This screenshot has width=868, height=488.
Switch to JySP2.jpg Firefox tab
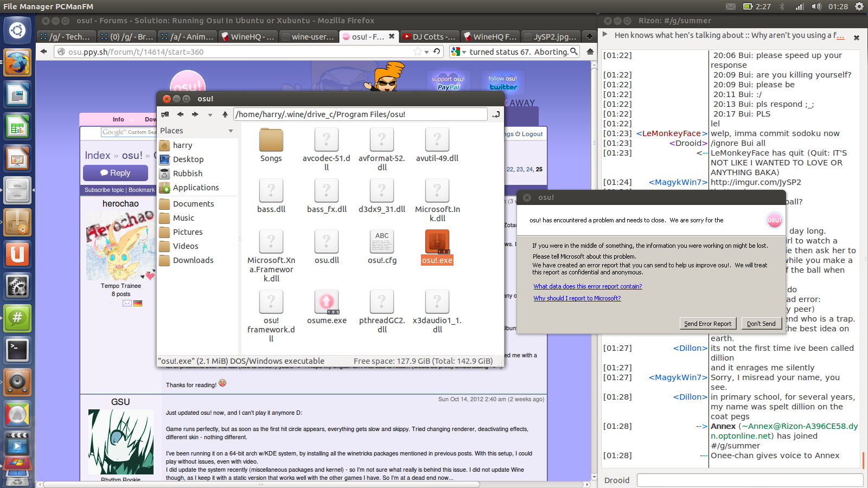click(x=550, y=36)
